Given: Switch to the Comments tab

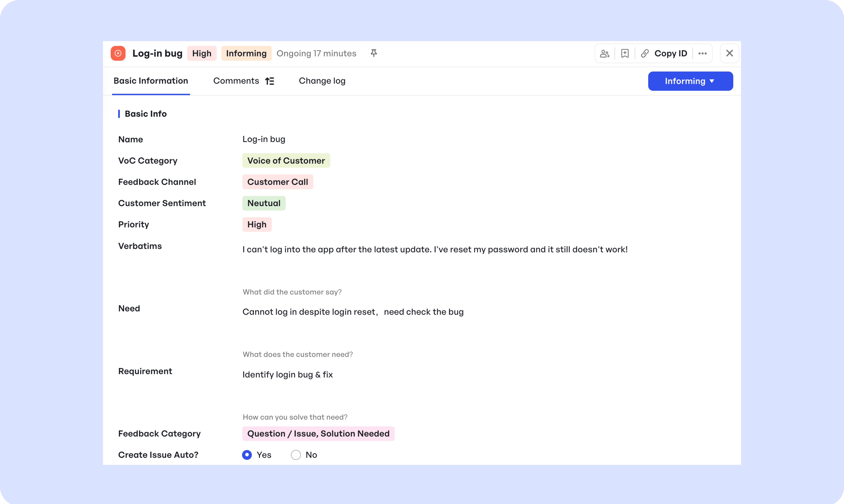Looking at the screenshot, I should click(x=236, y=81).
